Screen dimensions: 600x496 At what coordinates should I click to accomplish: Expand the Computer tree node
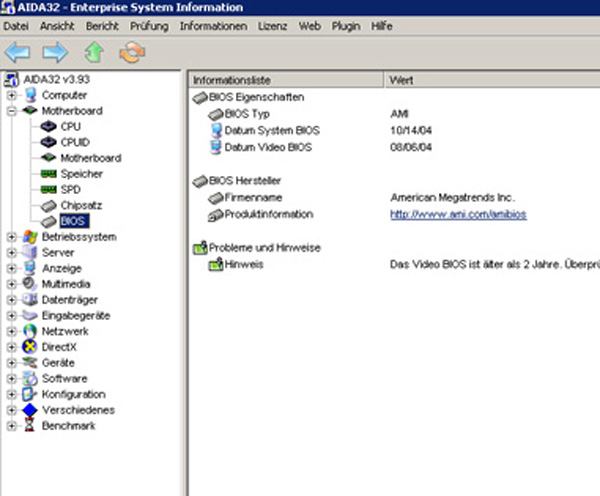(12, 95)
